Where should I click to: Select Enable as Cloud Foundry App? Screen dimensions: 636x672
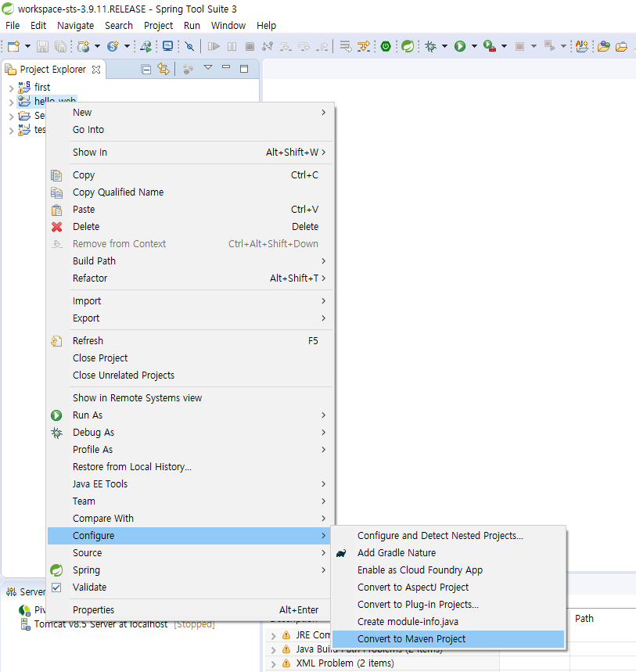(x=420, y=570)
